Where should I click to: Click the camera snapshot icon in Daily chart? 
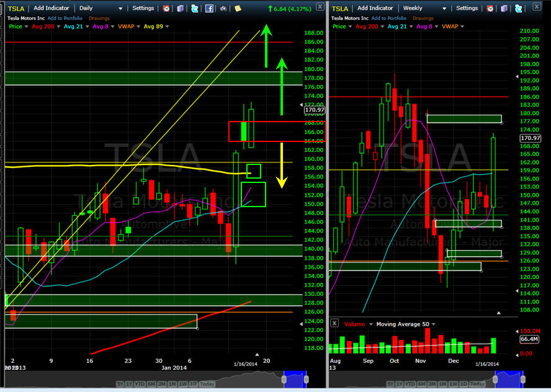223,9
